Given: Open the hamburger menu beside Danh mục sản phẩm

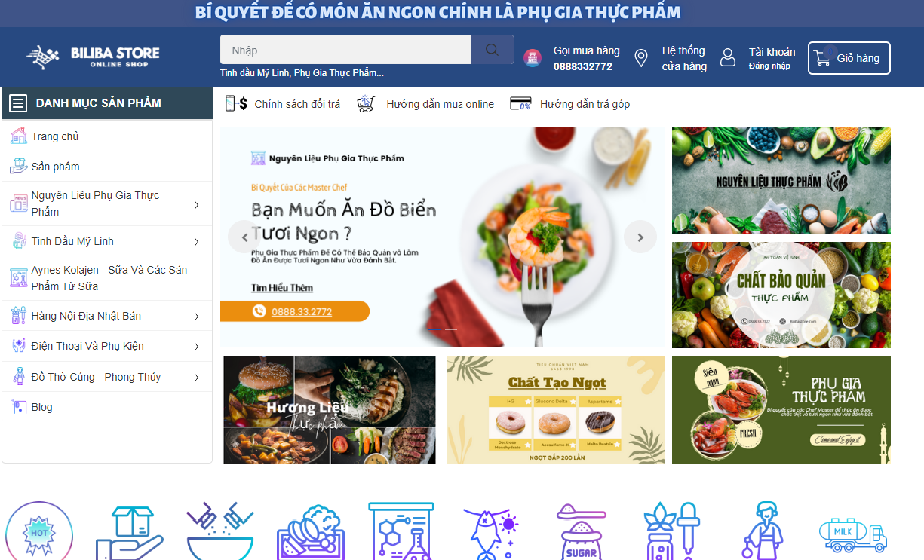Looking at the screenshot, I should [x=19, y=103].
